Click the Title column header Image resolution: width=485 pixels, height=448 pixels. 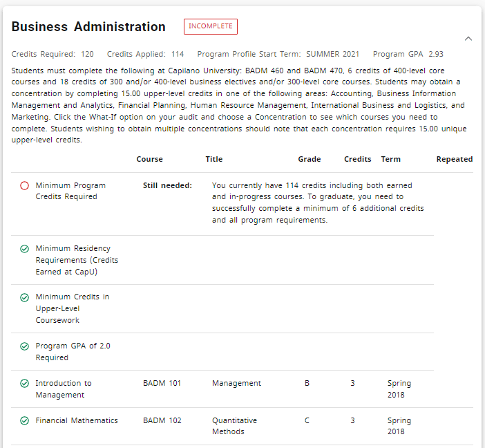point(214,159)
